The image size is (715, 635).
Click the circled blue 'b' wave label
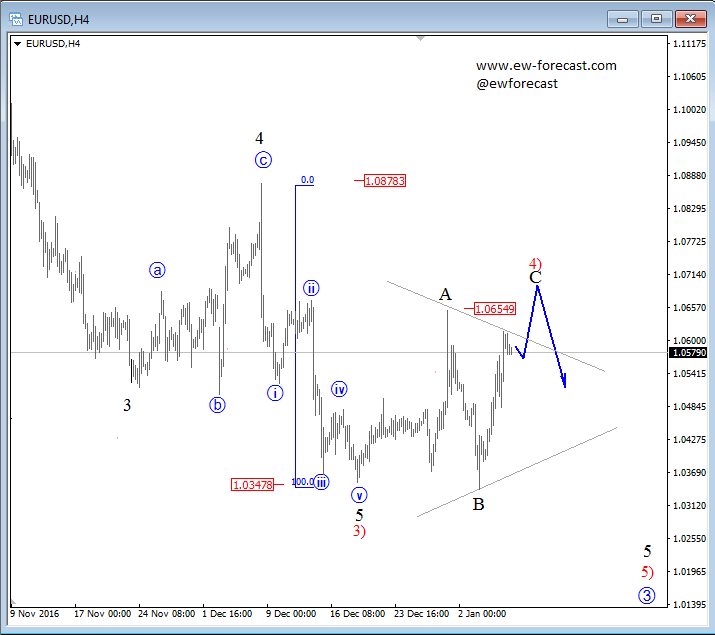pyautogui.click(x=217, y=405)
